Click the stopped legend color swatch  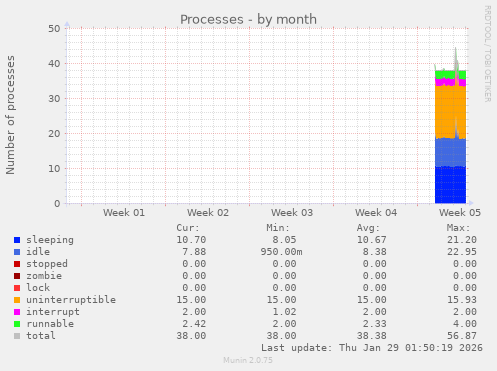pyautogui.click(x=17, y=264)
